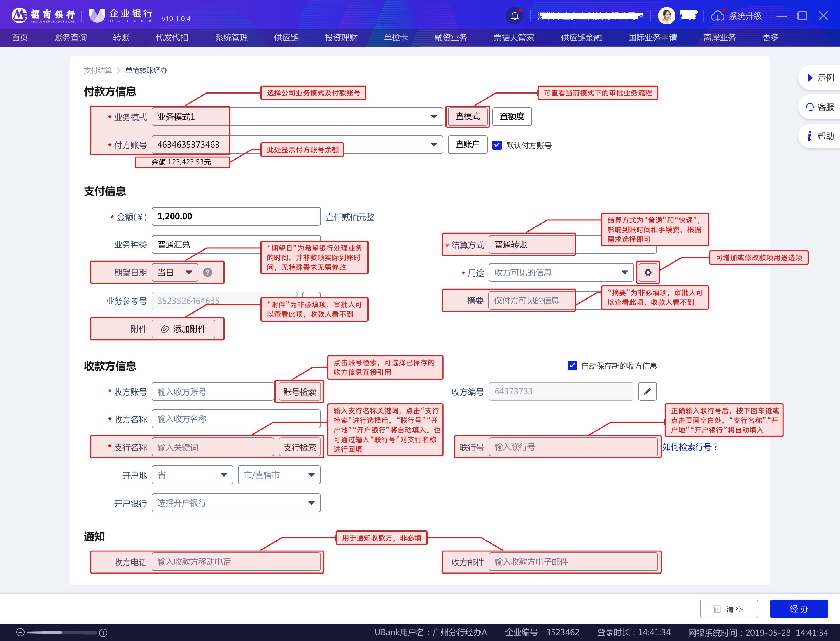Image resolution: width=840 pixels, height=641 pixels.
Task: Open 客服 headset support panel
Action: (x=819, y=107)
